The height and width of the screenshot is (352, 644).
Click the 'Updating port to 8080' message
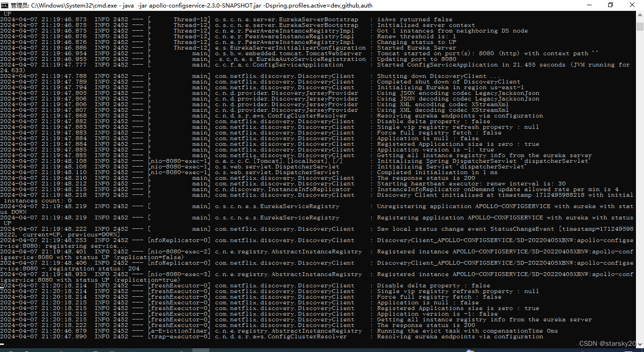pyautogui.click(x=416, y=59)
